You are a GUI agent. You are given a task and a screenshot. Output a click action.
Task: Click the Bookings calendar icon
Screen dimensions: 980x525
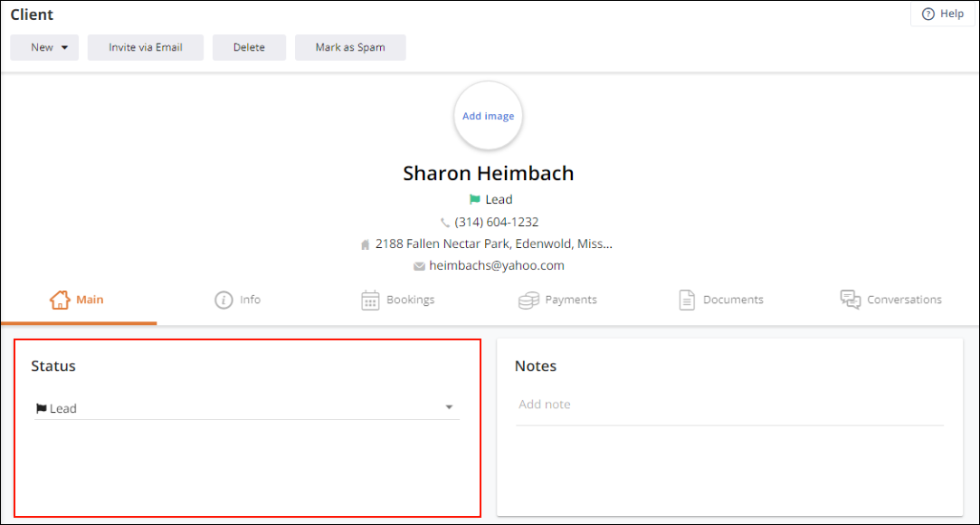[x=371, y=300]
